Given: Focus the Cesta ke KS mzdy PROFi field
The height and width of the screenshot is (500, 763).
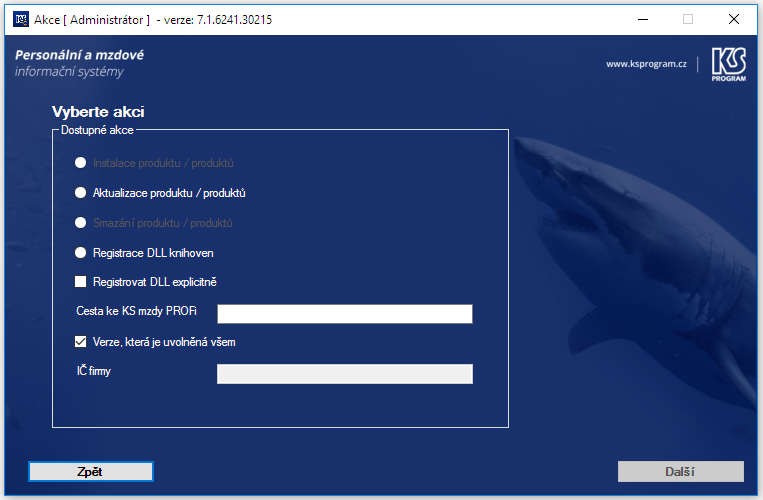Looking at the screenshot, I should pos(345,314).
